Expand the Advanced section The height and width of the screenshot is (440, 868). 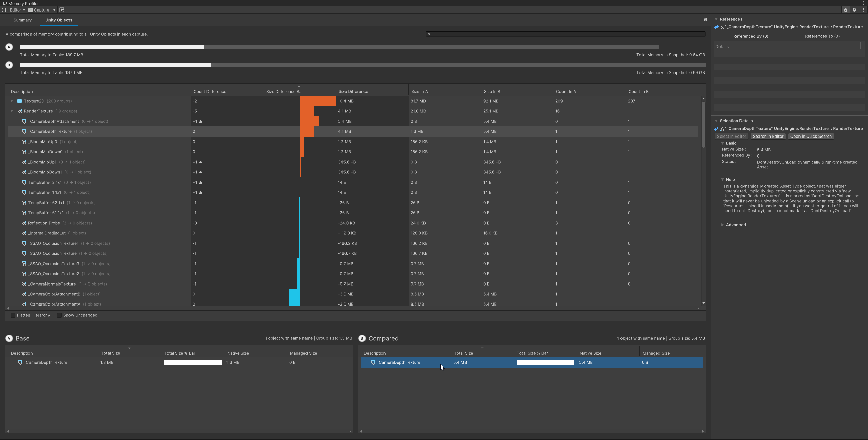click(722, 225)
